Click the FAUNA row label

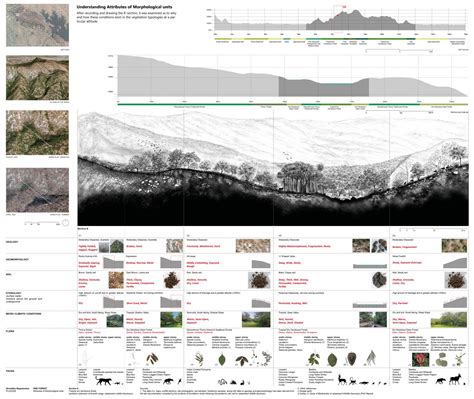click(11, 370)
